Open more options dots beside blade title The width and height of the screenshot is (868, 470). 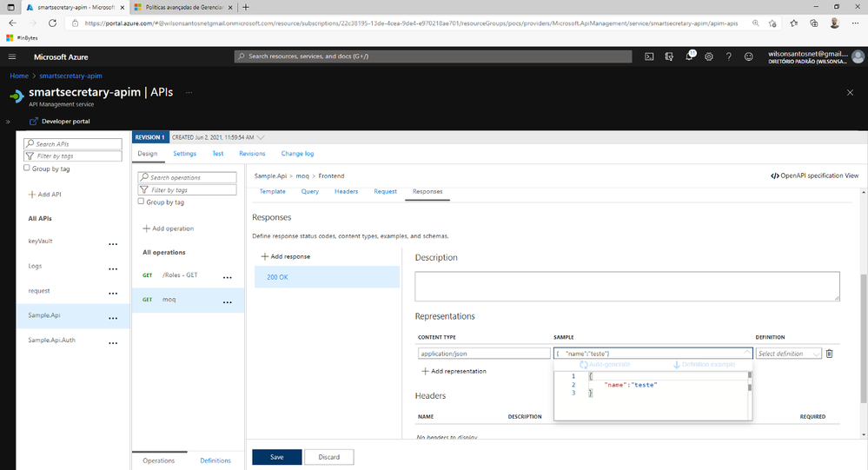(189, 92)
